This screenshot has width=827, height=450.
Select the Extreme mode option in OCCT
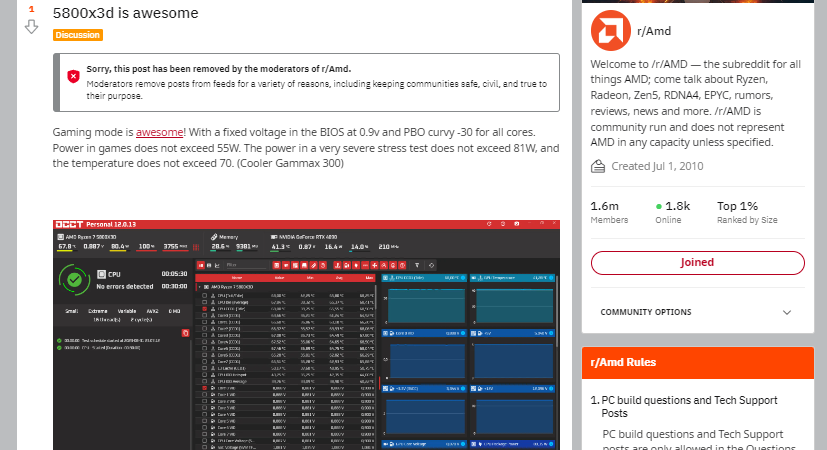tap(98, 311)
